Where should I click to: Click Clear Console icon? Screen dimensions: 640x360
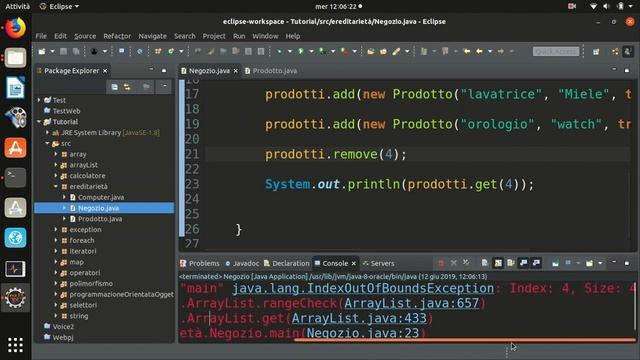point(484,263)
